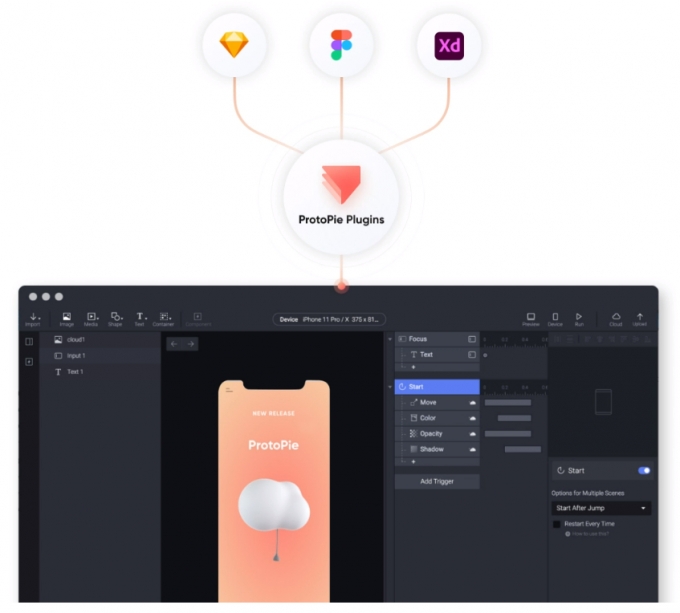Click the Component toolbar icon
This screenshot has height=613, width=680.
198,319
